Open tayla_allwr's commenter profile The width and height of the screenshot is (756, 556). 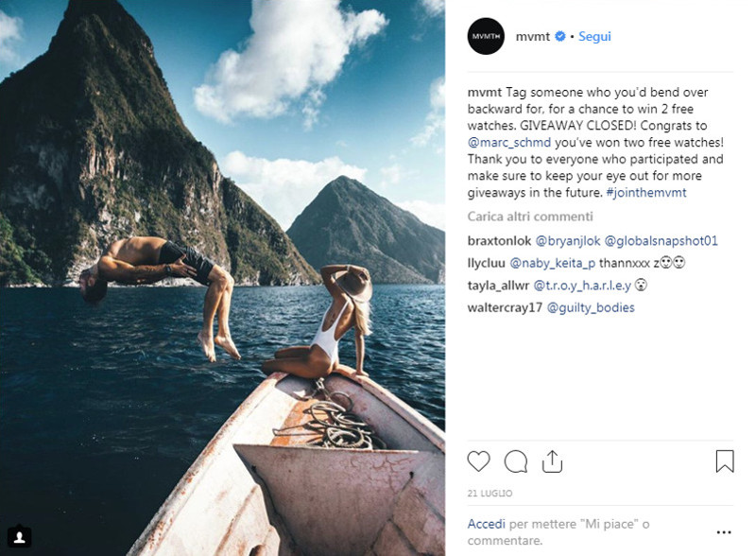pos(497,285)
